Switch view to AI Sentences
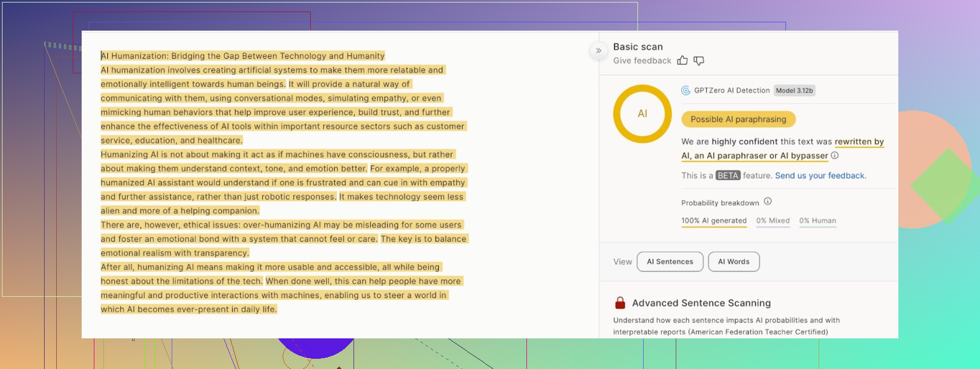Image resolution: width=980 pixels, height=369 pixels. pyautogui.click(x=670, y=262)
